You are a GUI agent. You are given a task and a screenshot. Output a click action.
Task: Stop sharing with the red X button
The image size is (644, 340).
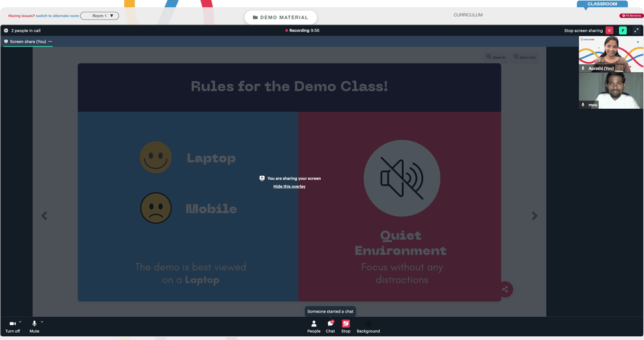coord(609,30)
